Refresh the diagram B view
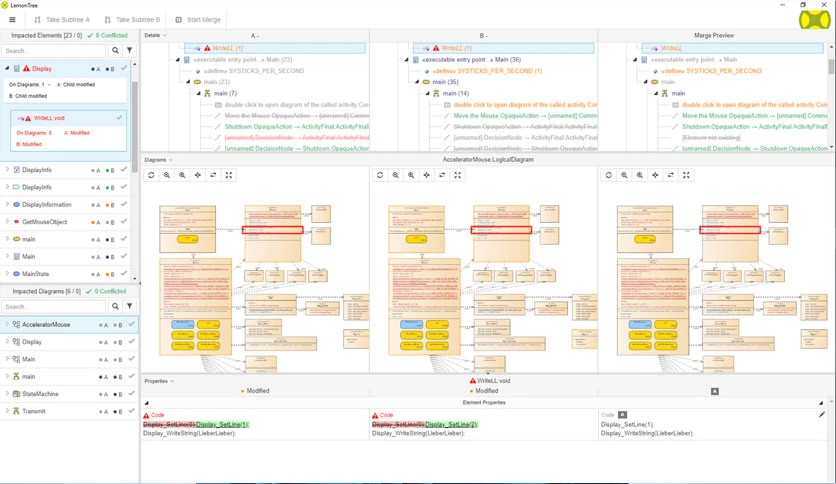Viewport: 836px width, 484px height. point(380,175)
